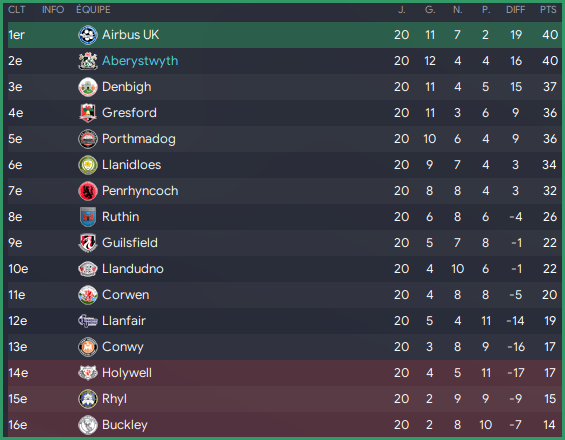565x440 pixels.
Task: Select the Holywell team row
Action: click(x=284, y=373)
